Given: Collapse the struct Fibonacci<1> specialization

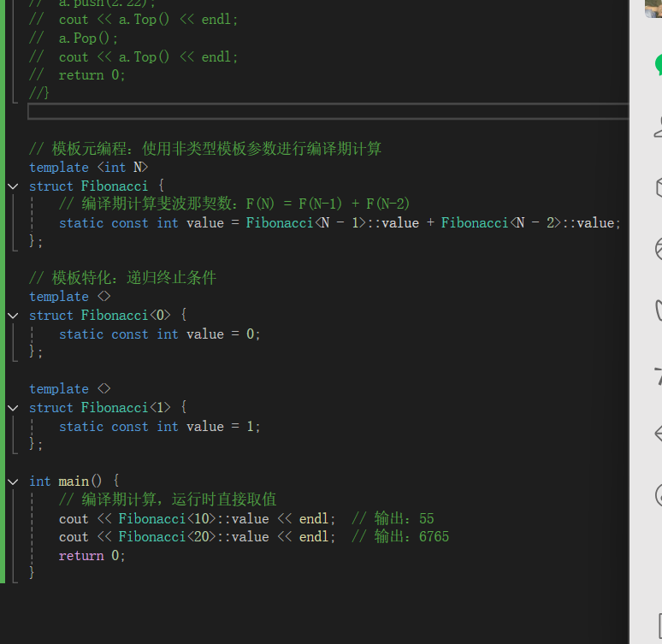Looking at the screenshot, I should (13, 408).
